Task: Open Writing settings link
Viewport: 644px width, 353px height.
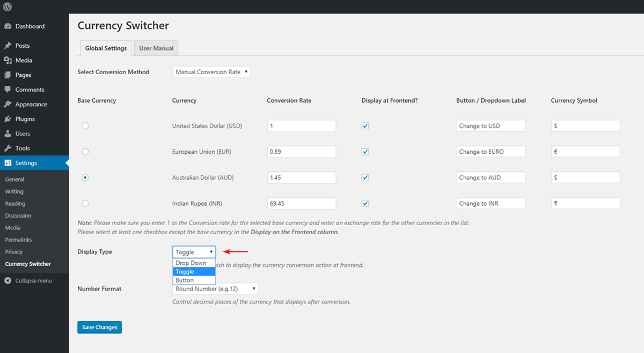Action: [x=14, y=192]
